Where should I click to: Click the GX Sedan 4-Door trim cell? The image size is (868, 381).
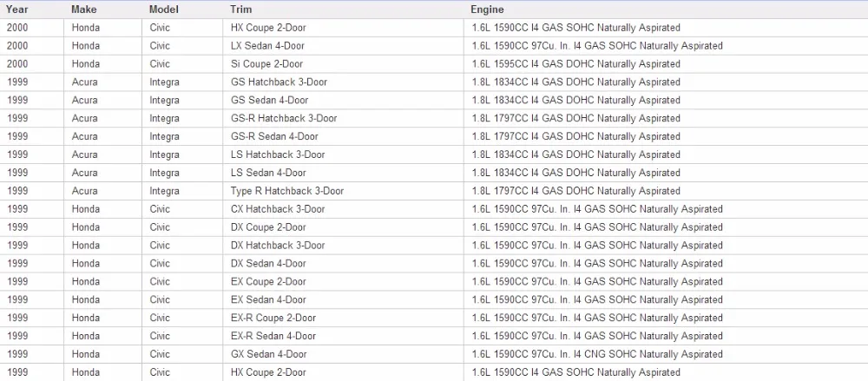343,354
